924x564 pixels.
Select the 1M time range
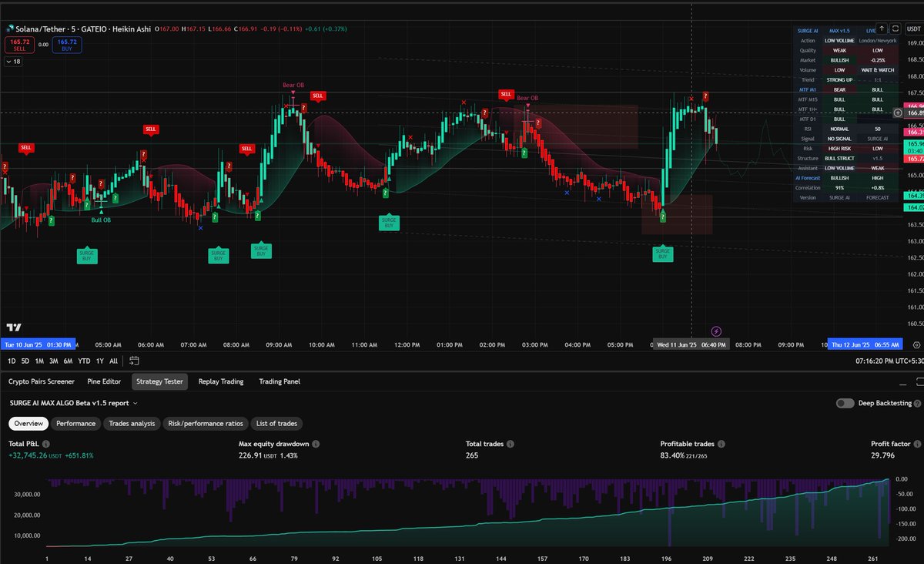(39, 361)
